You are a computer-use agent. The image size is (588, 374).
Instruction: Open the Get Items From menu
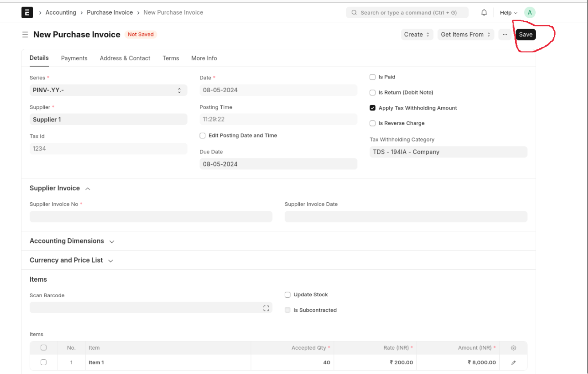(466, 35)
